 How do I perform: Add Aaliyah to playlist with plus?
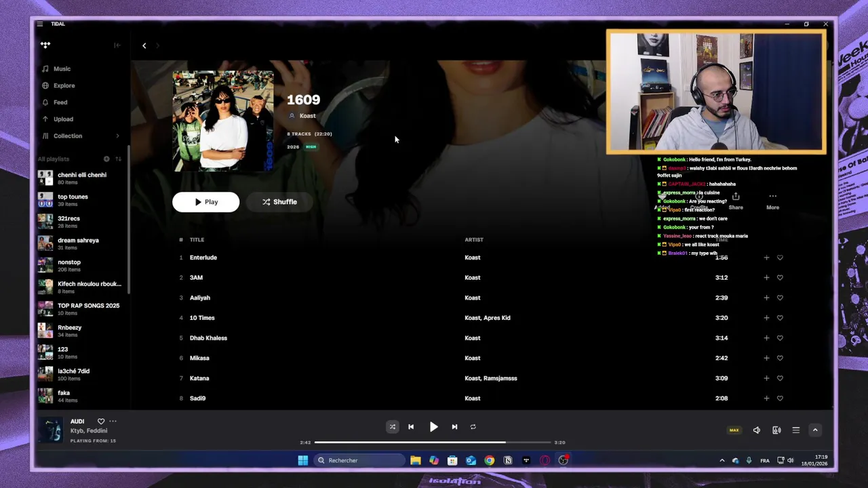click(766, 298)
